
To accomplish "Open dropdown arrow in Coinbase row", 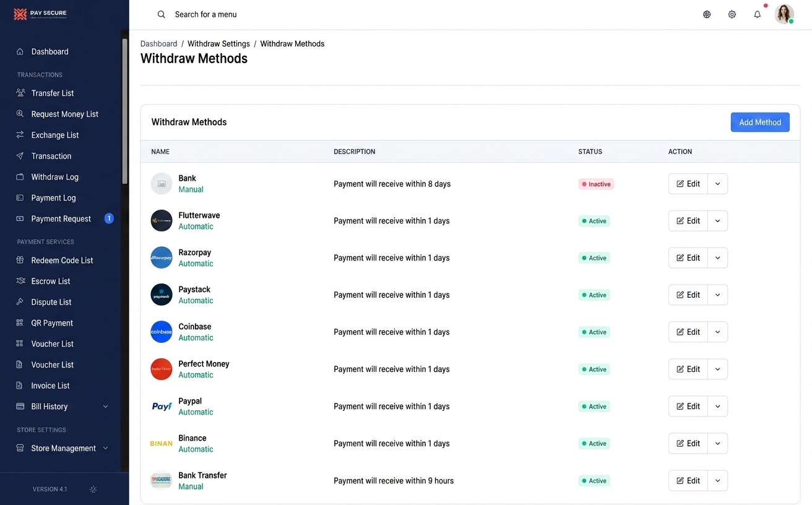I will click(718, 332).
